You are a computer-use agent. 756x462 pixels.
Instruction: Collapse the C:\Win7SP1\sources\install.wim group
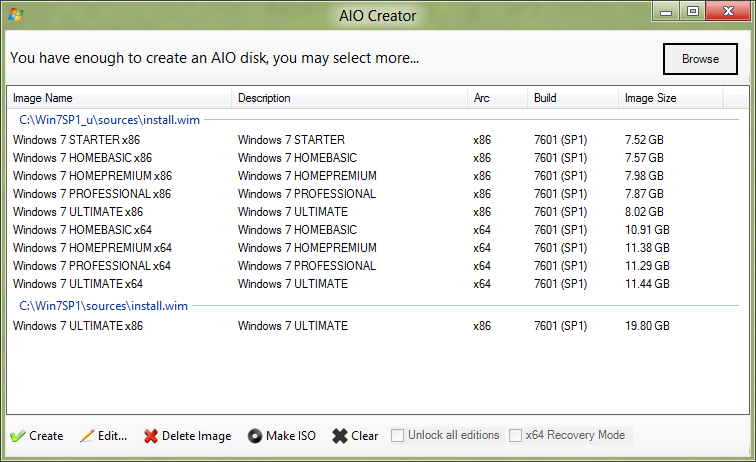(x=103, y=306)
